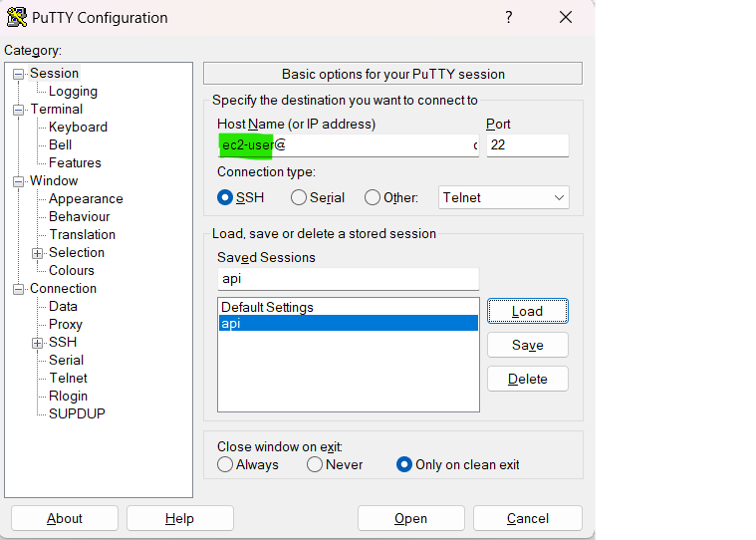Click the PuTTY icon in the title bar

16,17
